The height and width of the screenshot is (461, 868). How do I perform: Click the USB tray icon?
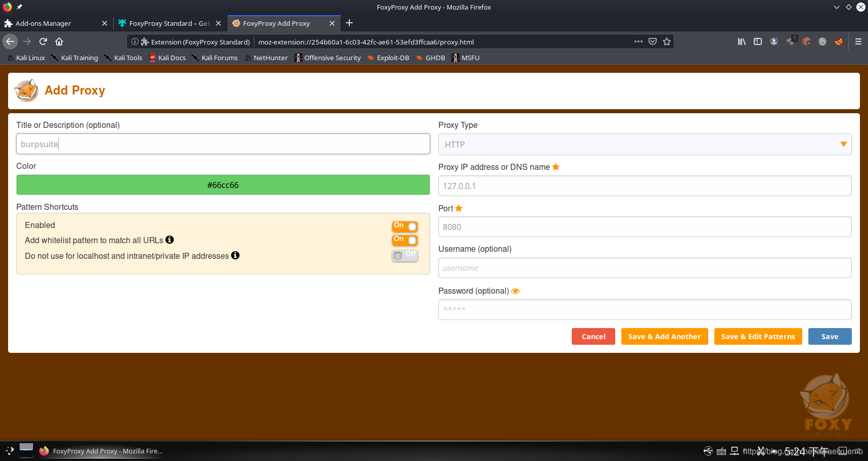pyautogui.click(x=708, y=451)
